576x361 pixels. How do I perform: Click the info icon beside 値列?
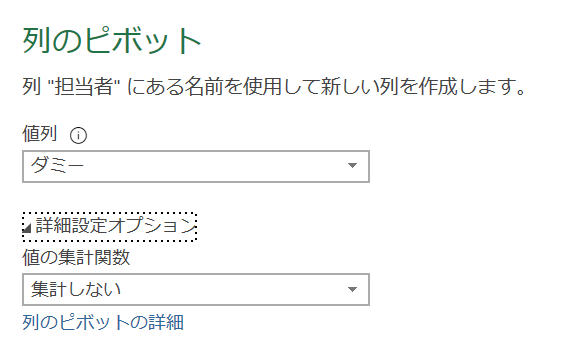[78, 135]
